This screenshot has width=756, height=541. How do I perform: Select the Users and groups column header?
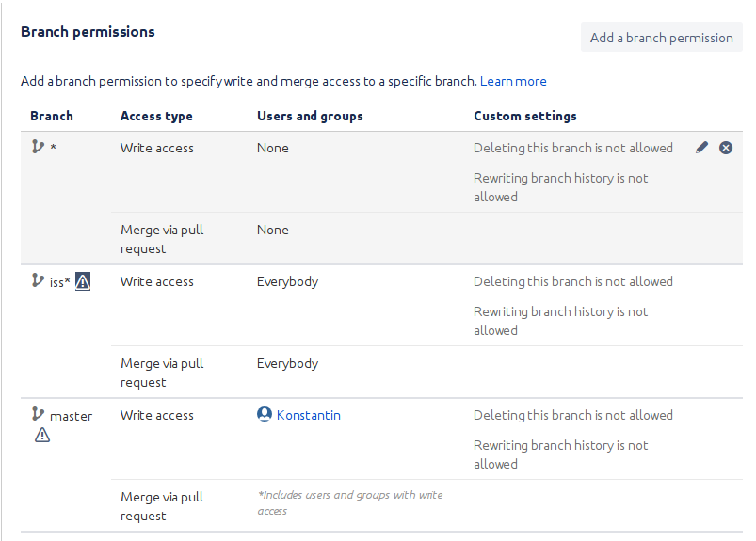click(x=310, y=116)
